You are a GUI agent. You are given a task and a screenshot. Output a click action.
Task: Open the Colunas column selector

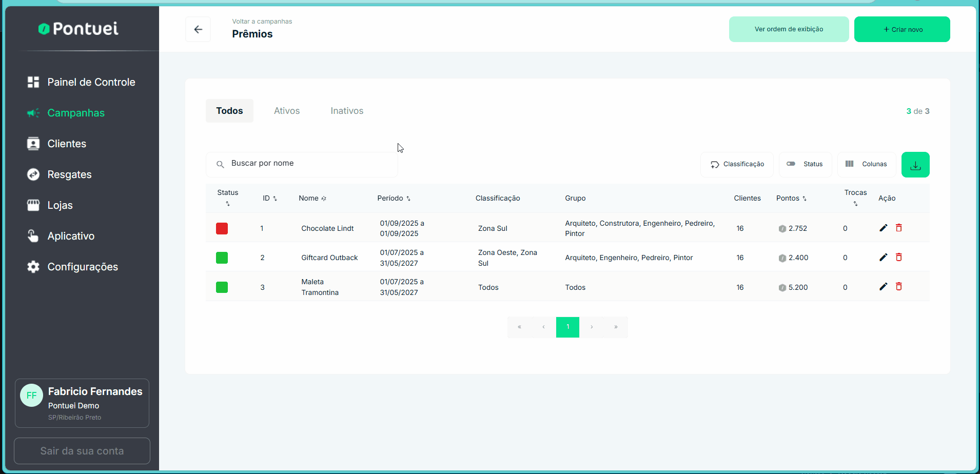866,164
